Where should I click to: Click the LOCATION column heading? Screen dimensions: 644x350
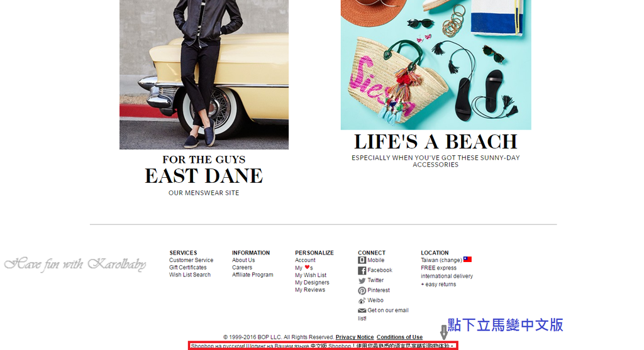435,253
